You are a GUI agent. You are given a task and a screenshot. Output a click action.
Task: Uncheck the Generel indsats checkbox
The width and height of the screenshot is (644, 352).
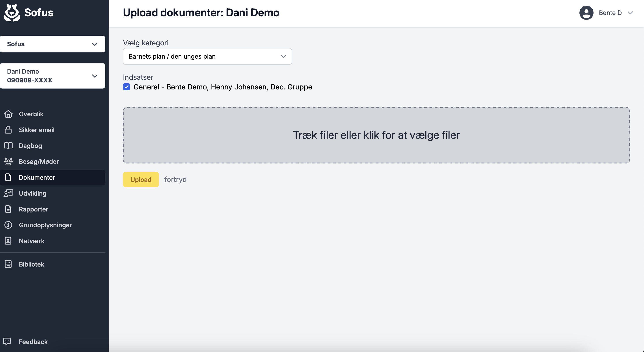[x=127, y=87]
